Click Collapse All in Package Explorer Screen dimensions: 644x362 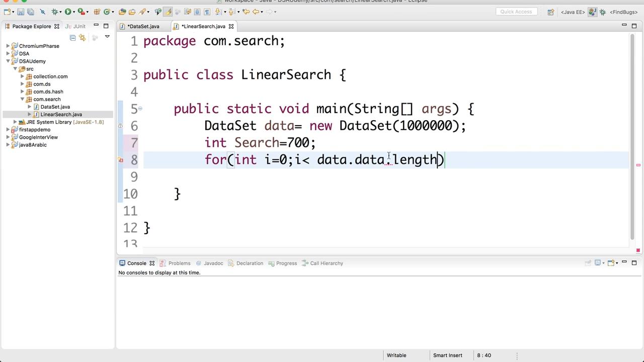[72, 38]
